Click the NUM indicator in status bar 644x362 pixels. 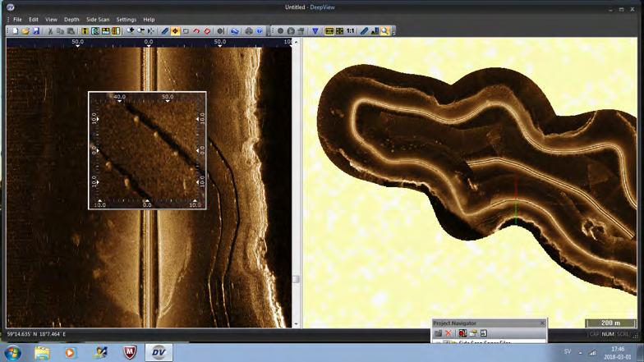click(608, 334)
